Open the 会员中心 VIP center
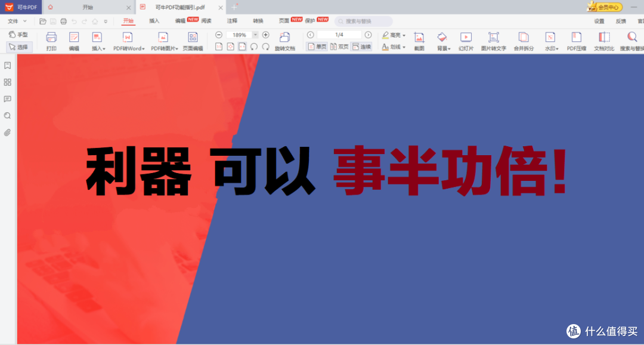Image resolution: width=644 pixels, height=345 pixels. (604, 7)
